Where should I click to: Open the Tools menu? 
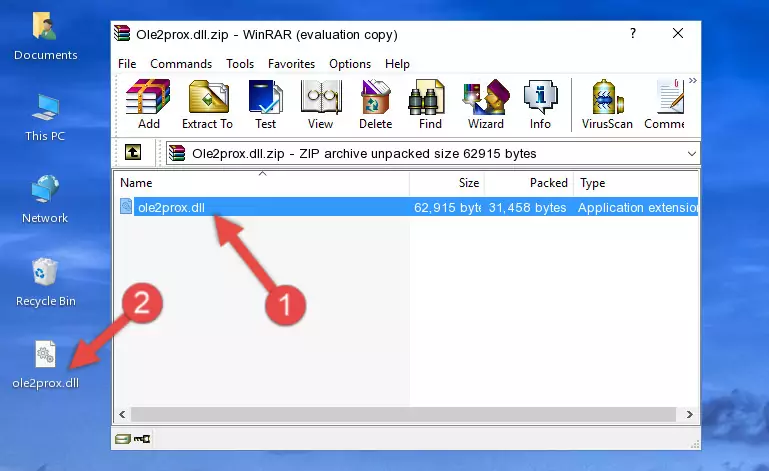click(240, 64)
